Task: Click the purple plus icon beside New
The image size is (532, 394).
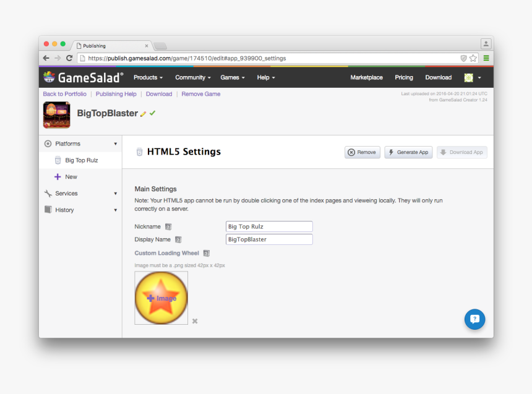Action: click(x=58, y=177)
